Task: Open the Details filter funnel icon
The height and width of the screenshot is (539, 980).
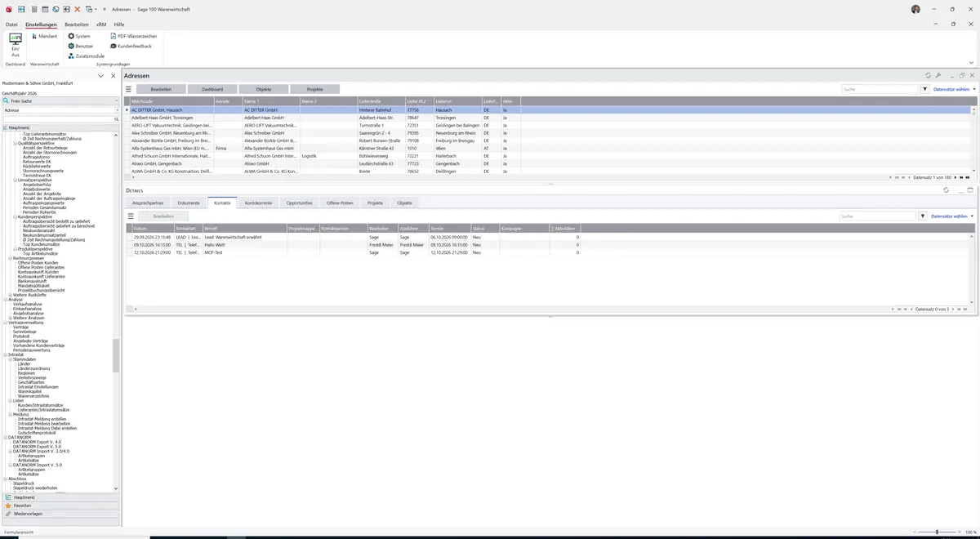Action: [923, 216]
